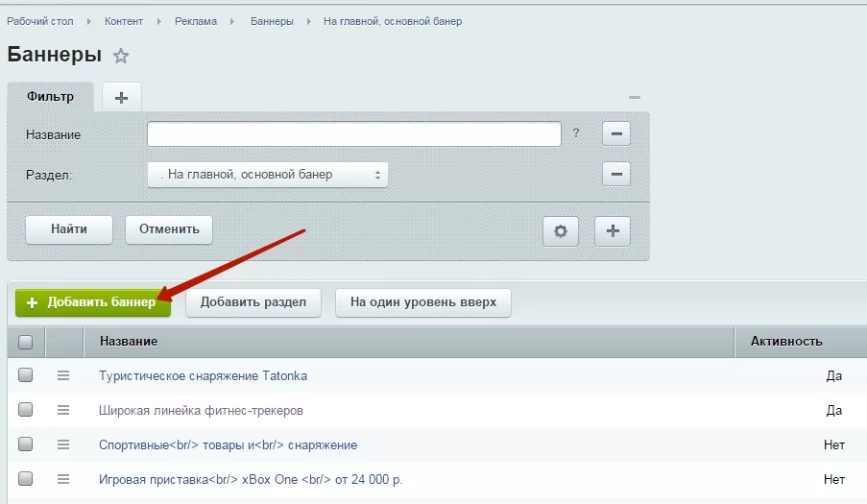Viewport: 867px width, 504px height.
Task: Open row menu for Игровая приставка xBox One
Action: 63,479
